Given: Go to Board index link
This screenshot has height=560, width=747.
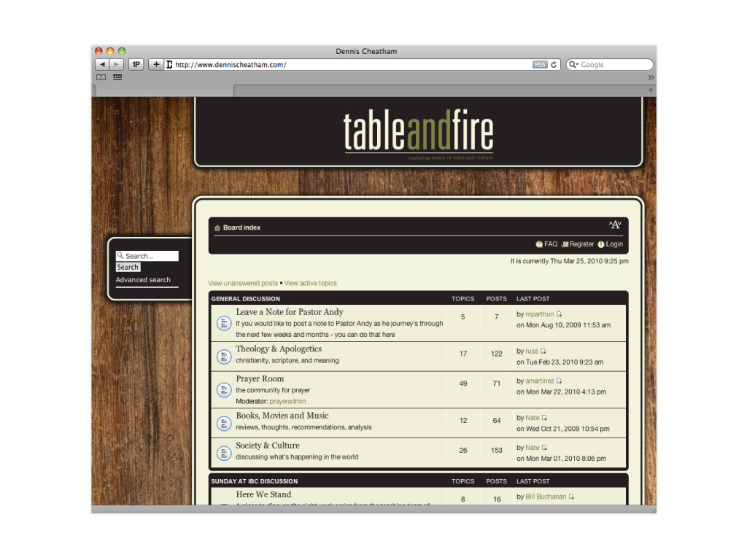Looking at the screenshot, I should click(x=241, y=227).
